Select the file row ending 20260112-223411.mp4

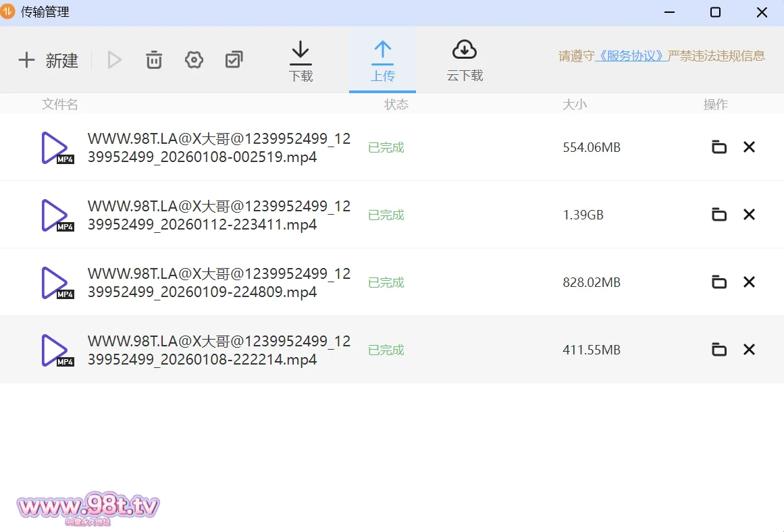(x=219, y=215)
